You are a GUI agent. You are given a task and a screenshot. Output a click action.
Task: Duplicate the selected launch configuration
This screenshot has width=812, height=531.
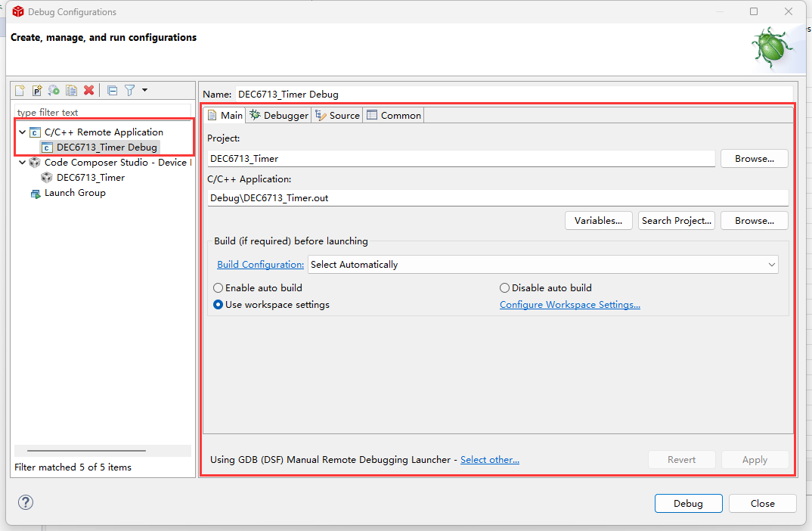[x=71, y=90]
